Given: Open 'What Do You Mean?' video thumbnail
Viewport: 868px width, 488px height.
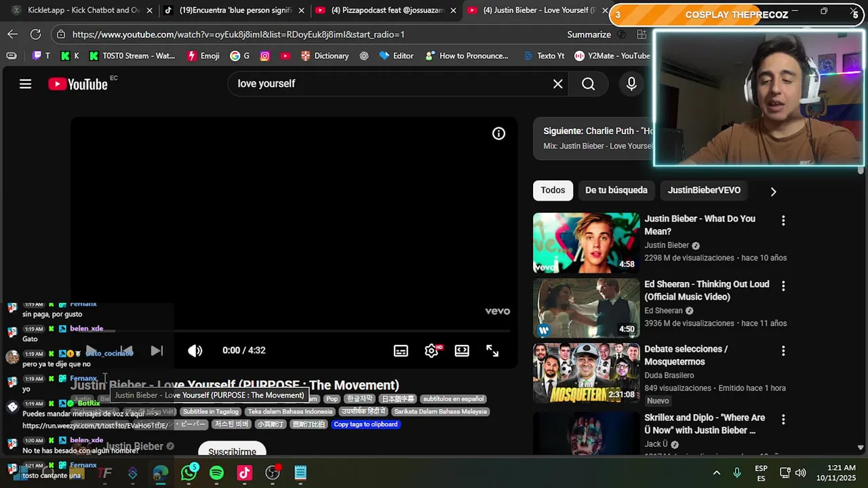Looking at the screenshot, I should click(586, 243).
